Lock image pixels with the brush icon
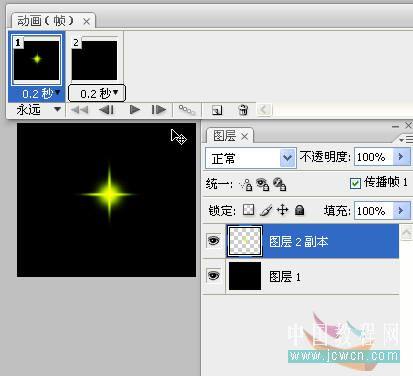 click(266, 210)
